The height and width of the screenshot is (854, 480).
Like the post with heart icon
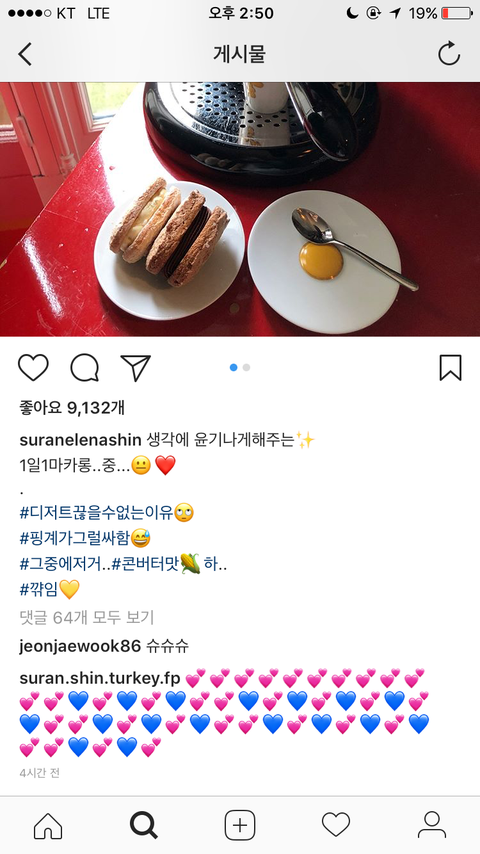click(33, 368)
